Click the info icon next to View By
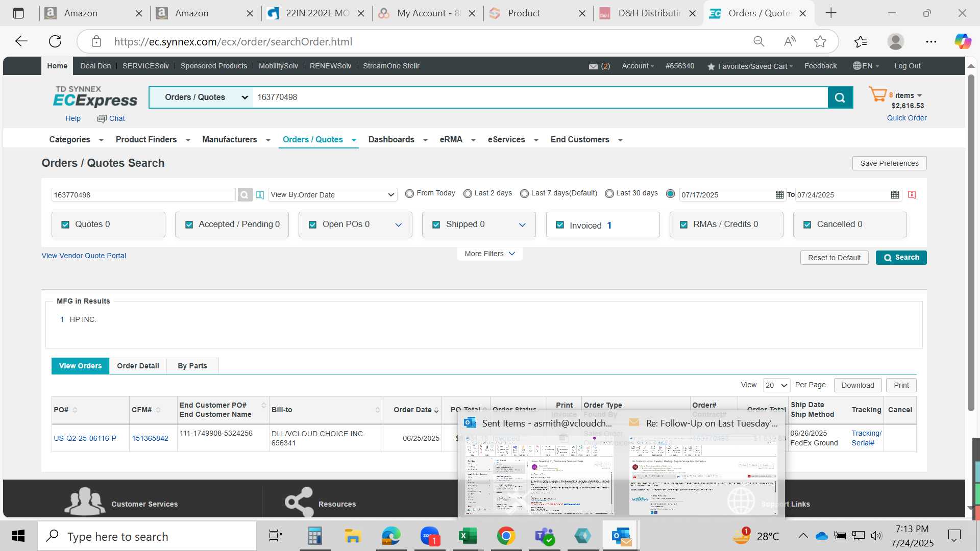 [x=260, y=195]
